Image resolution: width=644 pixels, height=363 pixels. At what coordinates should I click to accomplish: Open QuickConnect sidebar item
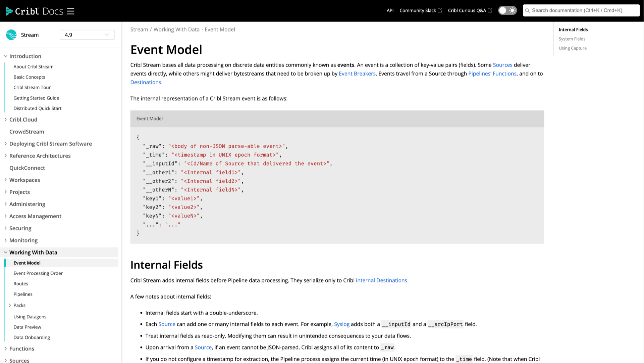click(x=27, y=168)
